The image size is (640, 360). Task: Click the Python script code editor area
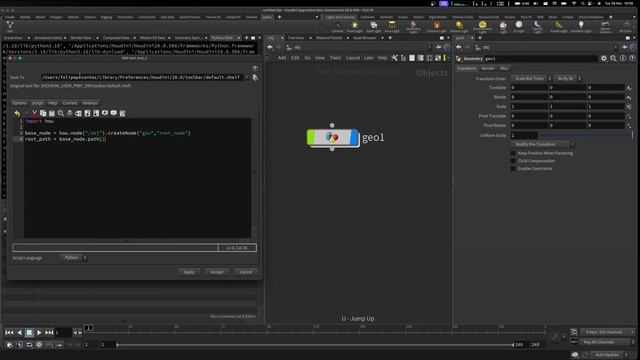click(137, 178)
